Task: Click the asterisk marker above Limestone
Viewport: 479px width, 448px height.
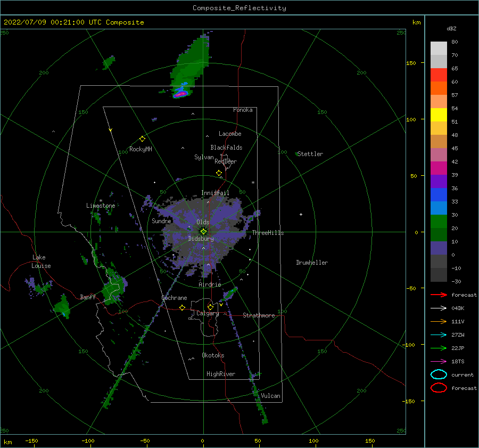Action: (x=101, y=201)
